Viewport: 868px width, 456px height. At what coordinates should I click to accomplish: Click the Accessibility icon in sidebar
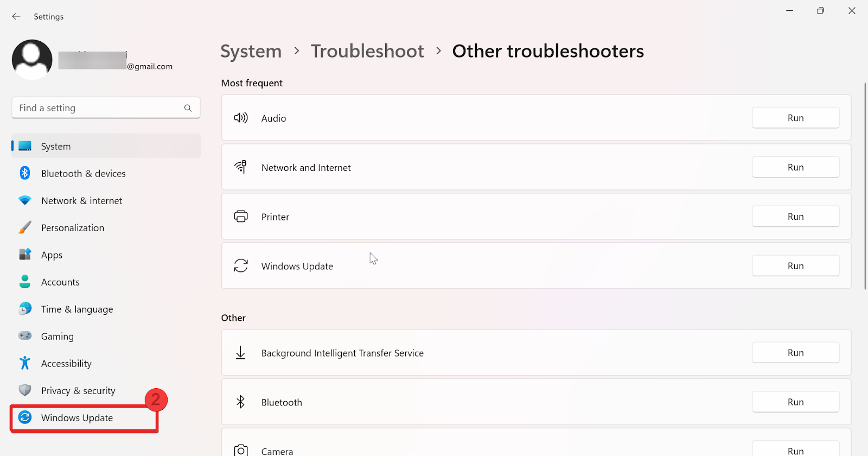point(24,363)
